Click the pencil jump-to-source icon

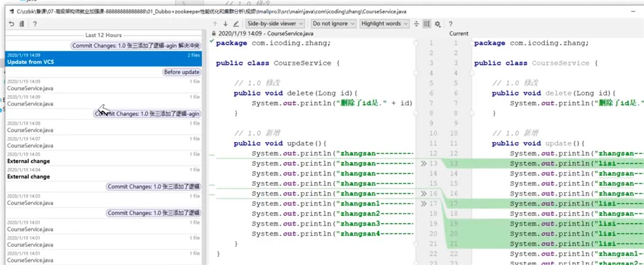coord(236,24)
